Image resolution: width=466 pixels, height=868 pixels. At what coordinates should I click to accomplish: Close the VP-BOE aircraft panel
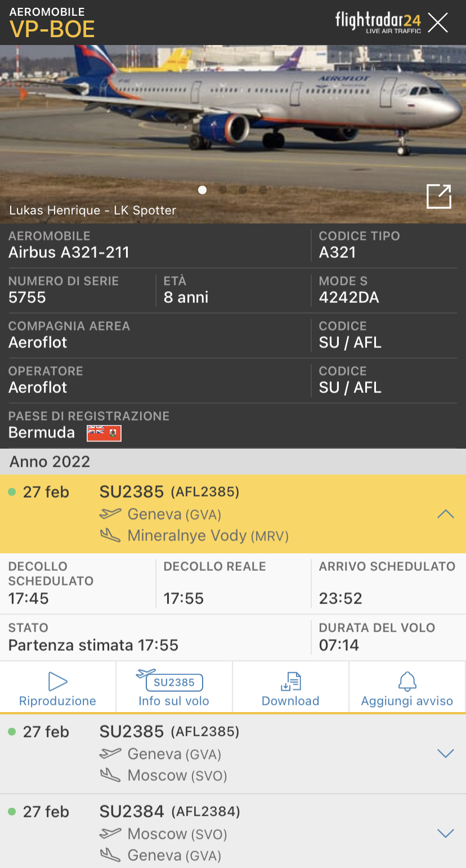tap(437, 23)
